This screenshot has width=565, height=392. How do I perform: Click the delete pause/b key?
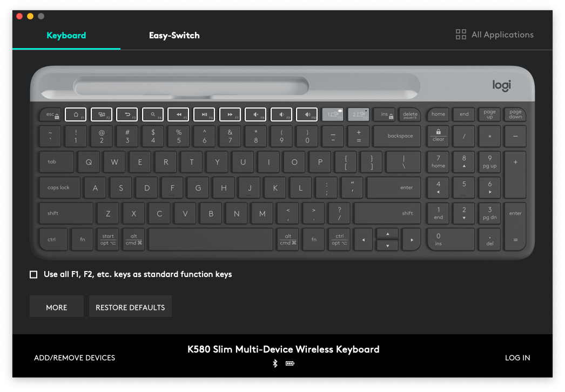[x=410, y=114]
